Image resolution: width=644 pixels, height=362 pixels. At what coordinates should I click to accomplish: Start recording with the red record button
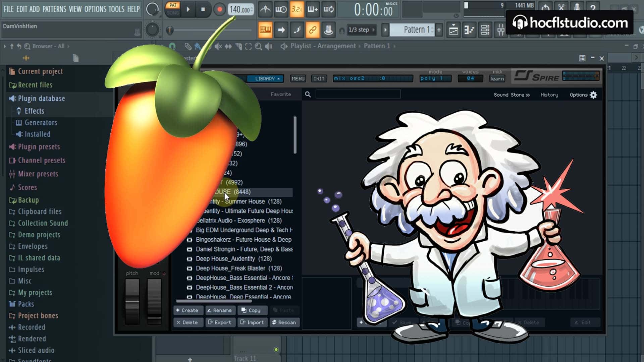tap(219, 9)
